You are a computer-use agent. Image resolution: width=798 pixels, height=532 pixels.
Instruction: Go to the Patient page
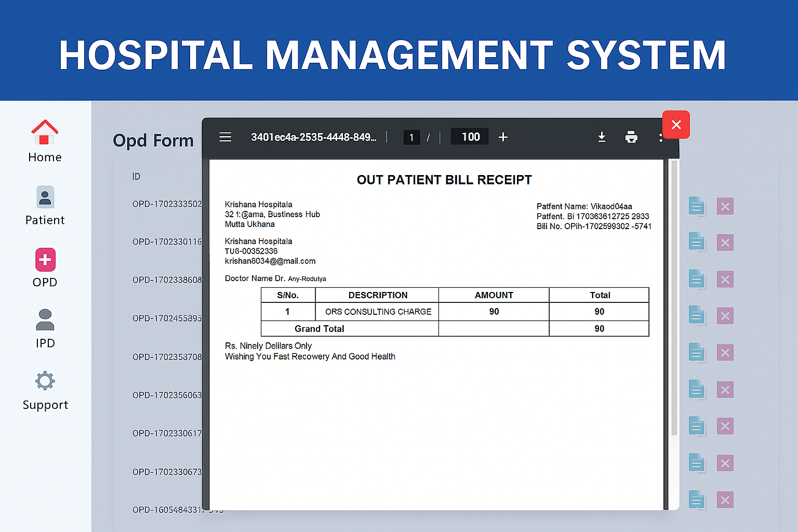(45, 206)
